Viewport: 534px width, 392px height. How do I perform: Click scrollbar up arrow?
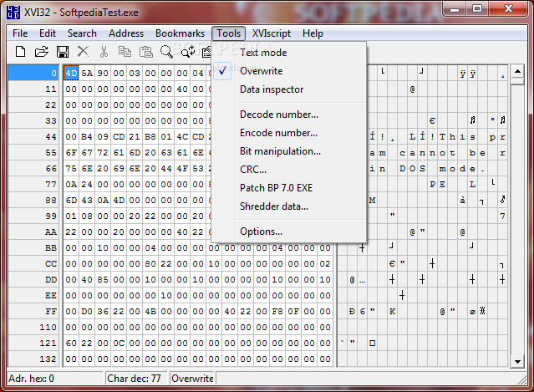click(x=517, y=71)
